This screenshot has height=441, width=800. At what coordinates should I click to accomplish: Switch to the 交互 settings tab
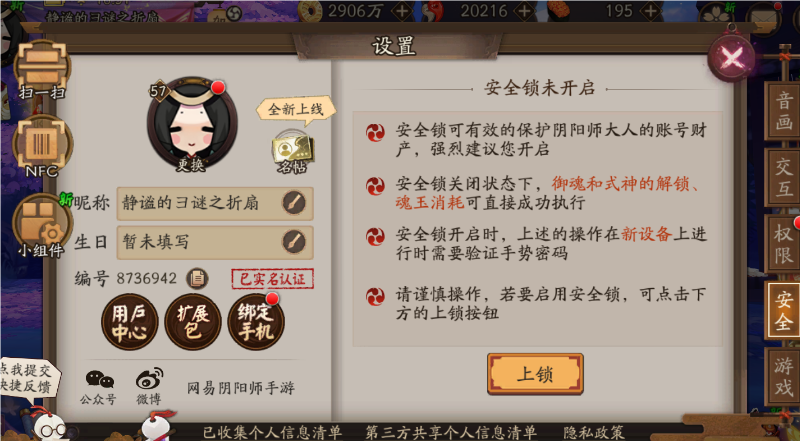(783, 177)
